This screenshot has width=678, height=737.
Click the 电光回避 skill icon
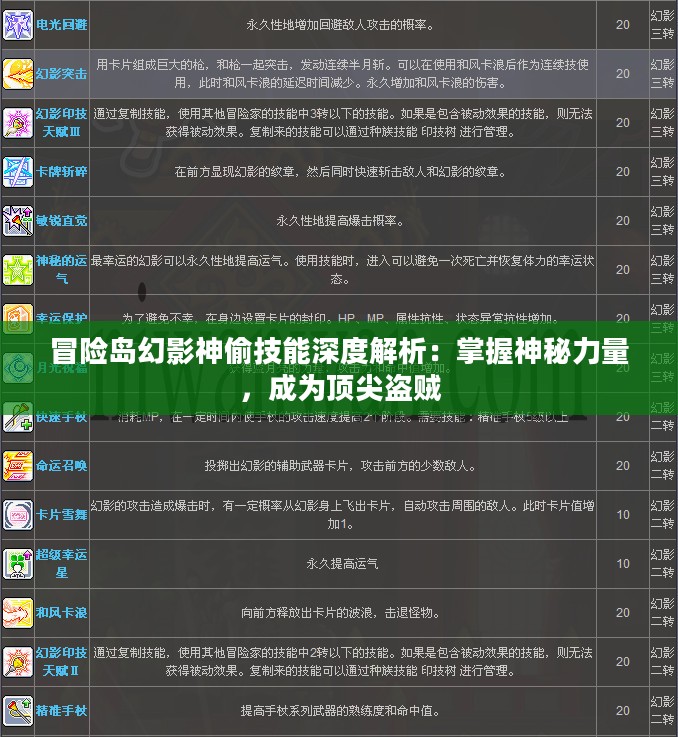[18, 25]
